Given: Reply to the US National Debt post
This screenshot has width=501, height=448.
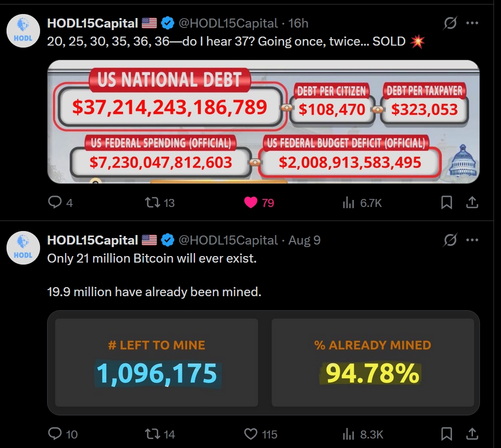Looking at the screenshot, I should 54,202.
